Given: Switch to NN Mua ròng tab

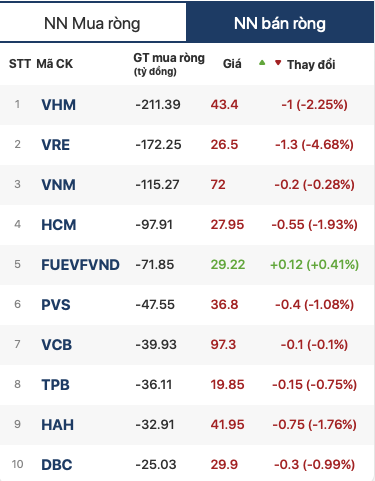Looking at the screenshot, I should 93,23.
